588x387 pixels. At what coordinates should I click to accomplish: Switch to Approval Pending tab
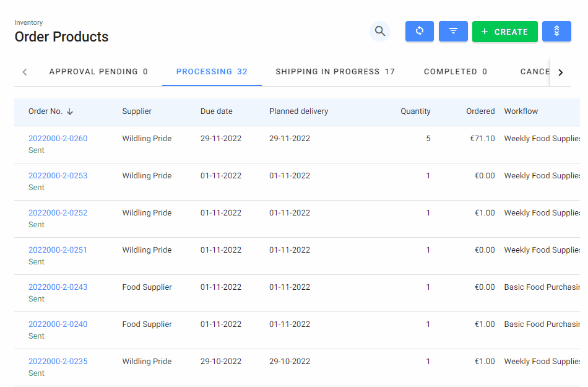click(x=98, y=72)
